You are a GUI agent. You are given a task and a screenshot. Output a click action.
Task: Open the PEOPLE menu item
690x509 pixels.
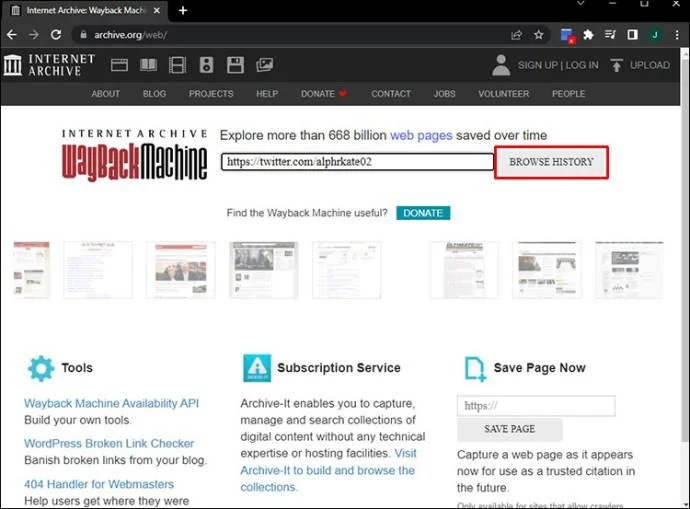click(569, 94)
